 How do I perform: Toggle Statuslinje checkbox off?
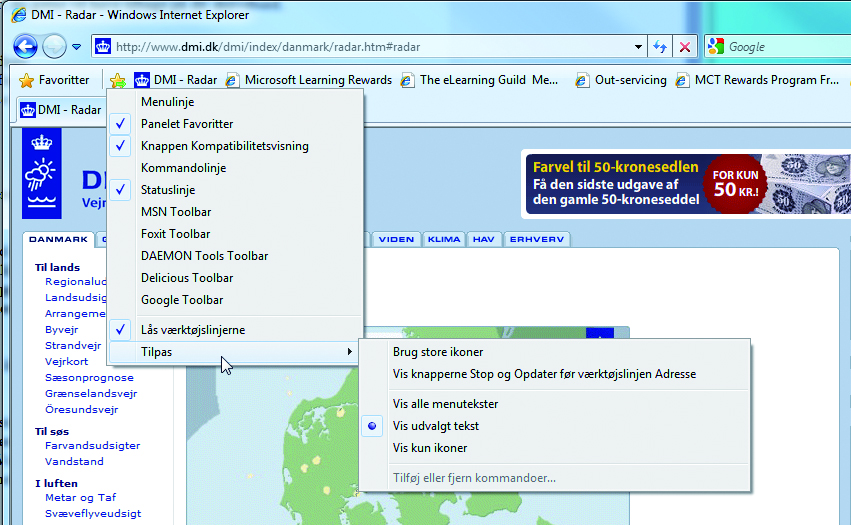tap(168, 190)
